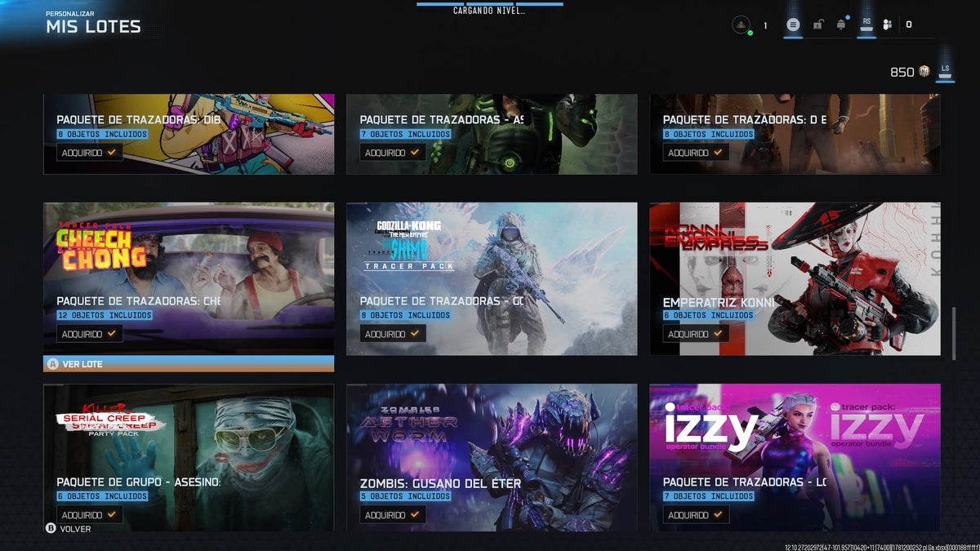This screenshot has width=980, height=551.
Task: Click '7 OBJETOS INCLUIDOS' on izzy card
Action: 708,496
